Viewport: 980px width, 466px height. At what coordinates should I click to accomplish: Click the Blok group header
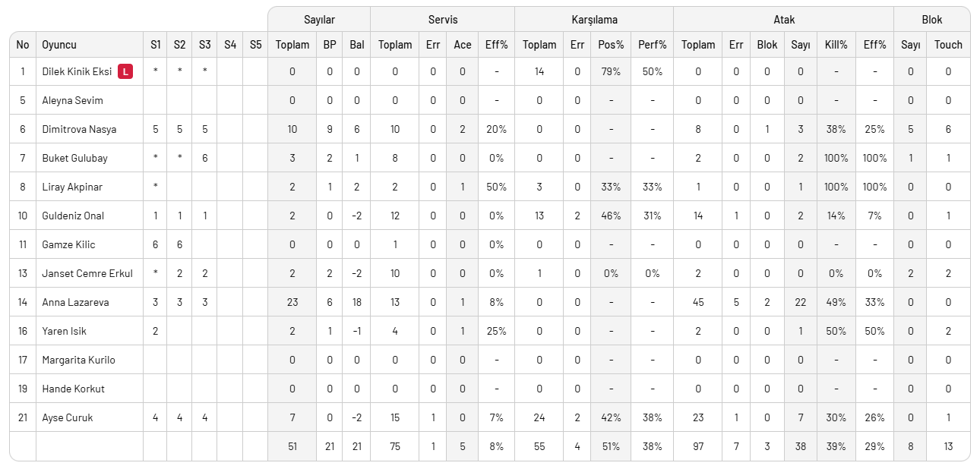(x=932, y=19)
